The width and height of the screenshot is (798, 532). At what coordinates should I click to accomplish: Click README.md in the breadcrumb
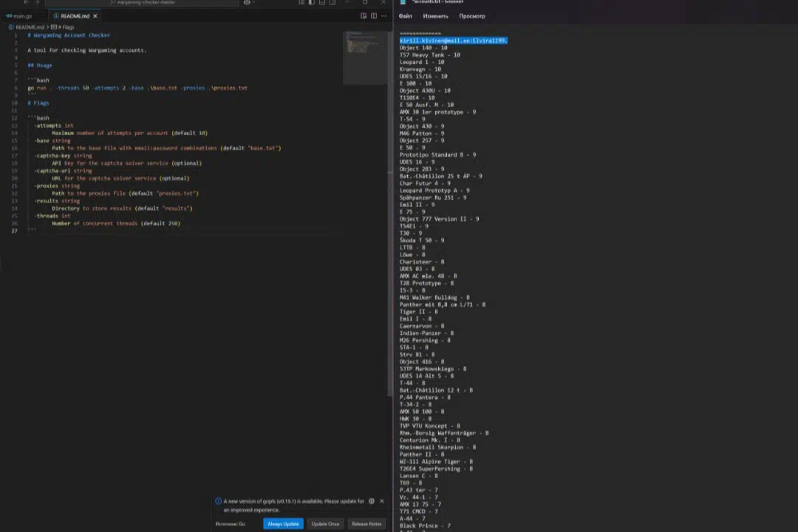[x=30, y=27]
